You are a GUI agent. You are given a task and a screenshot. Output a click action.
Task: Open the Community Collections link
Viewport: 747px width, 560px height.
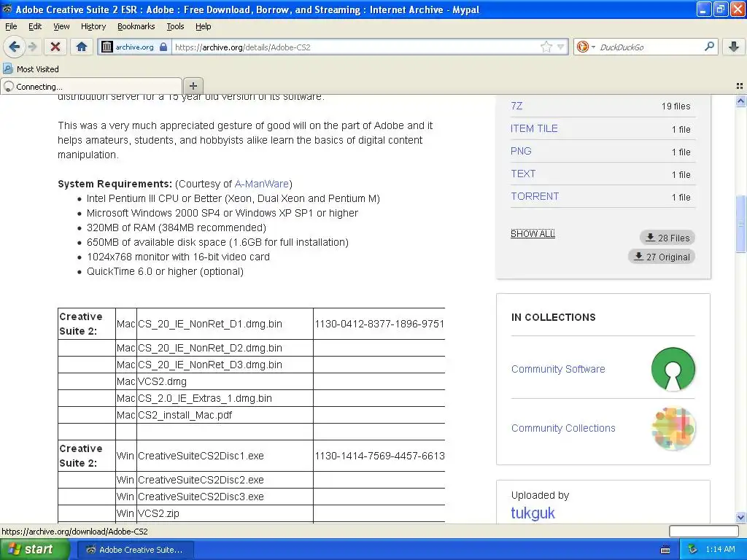pos(563,428)
